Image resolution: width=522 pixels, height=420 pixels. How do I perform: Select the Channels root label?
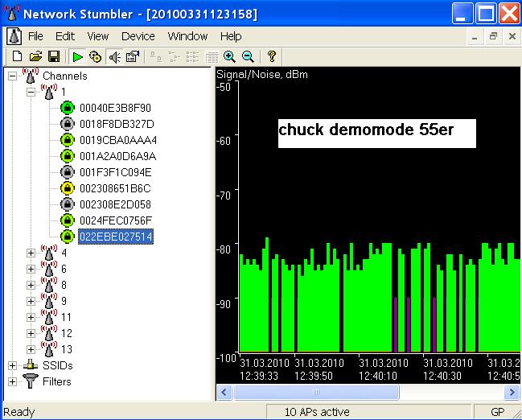tap(65, 76)
